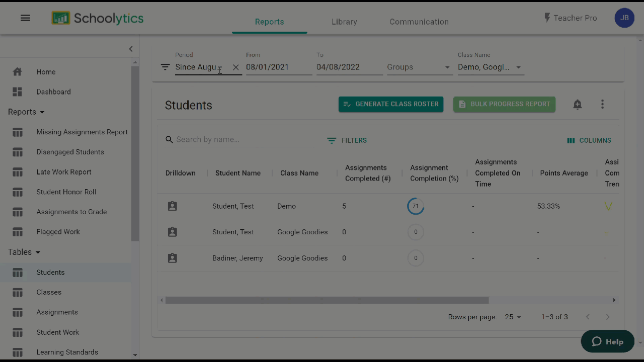
Task: Sort by Assignment Completion (%) header
Action: pyautogui.click(x=434, y=173)
